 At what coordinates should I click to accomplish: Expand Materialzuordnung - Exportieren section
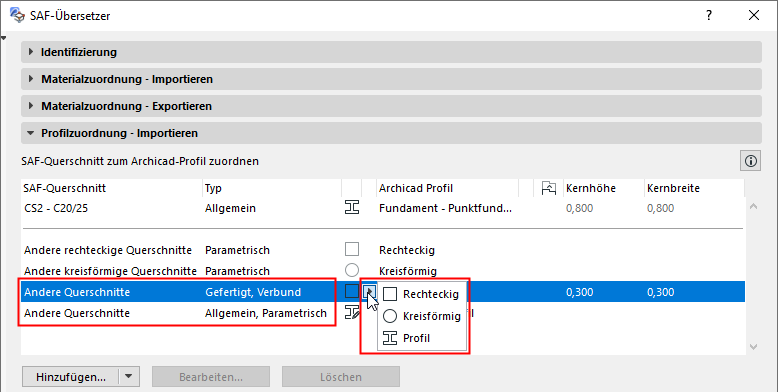point(391,106)
